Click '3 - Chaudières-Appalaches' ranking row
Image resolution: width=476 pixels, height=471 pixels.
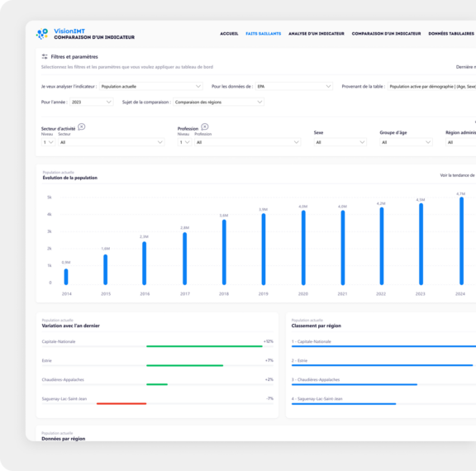(383, 382)
